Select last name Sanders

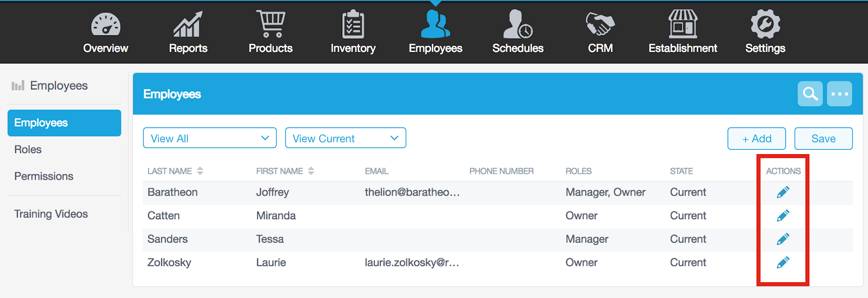pos(168,239)
